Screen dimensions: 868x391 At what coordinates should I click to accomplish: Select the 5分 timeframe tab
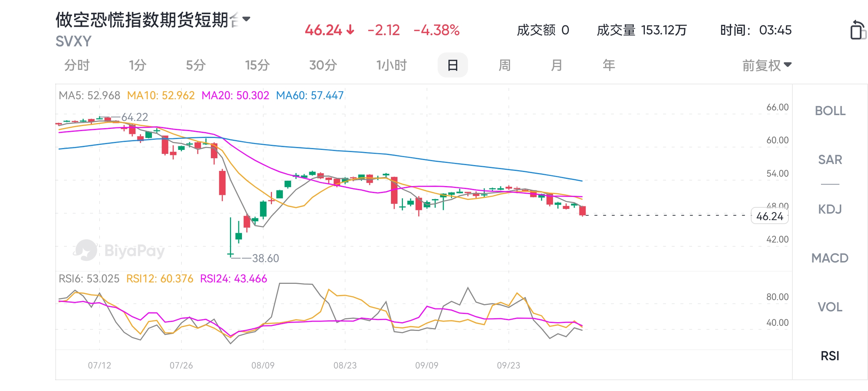coord(196,66)
